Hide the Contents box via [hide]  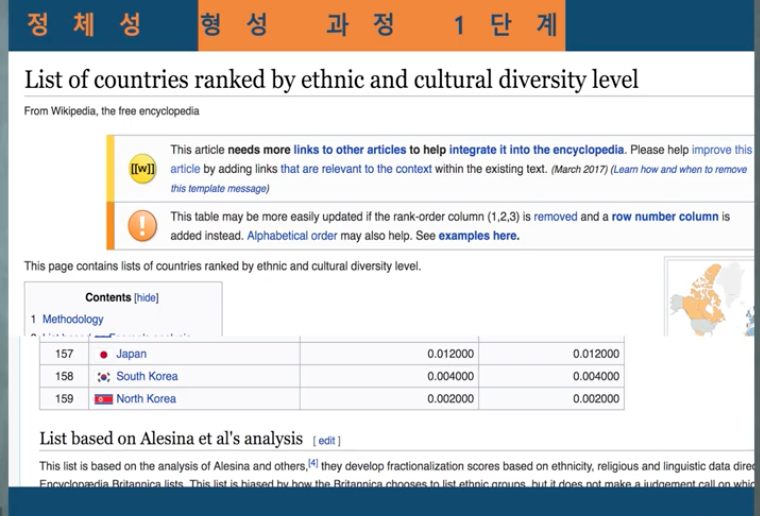point(146,297)
